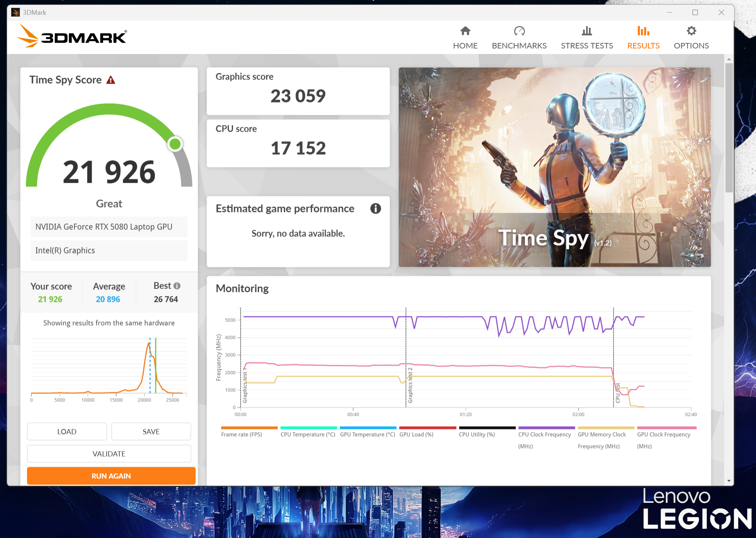Switch to the Benchmarks tab
The width and height of the screenshot is (756, 538).
(519, 38)
